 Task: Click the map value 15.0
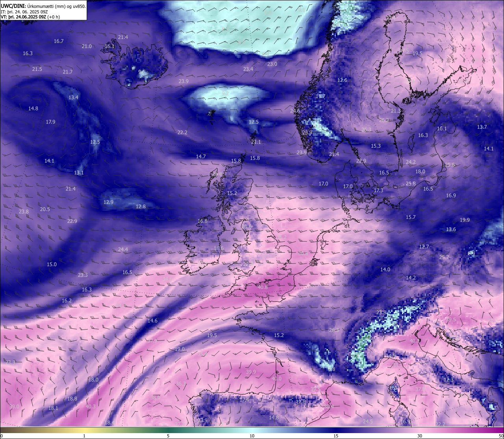point(52,265)
